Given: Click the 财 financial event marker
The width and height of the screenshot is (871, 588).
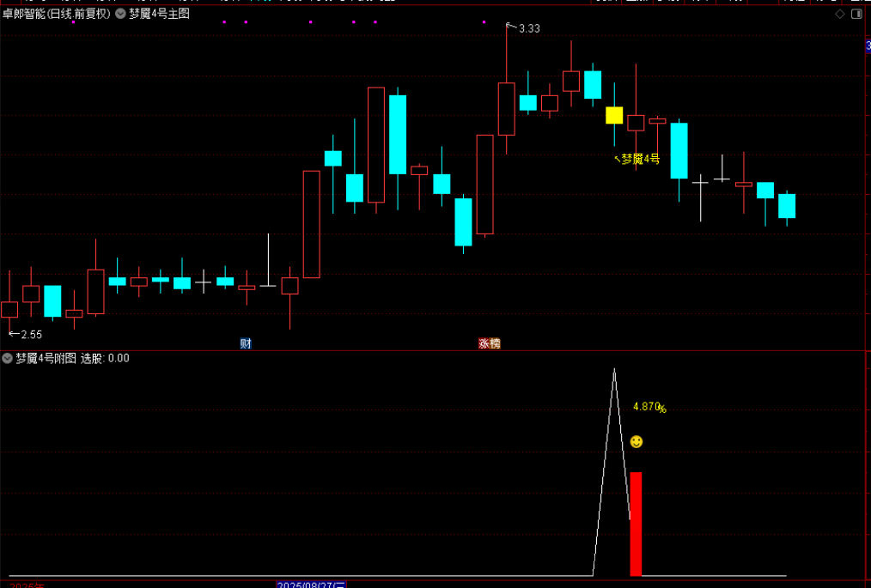Looking at the screenshot, I should tap(246, 343).
